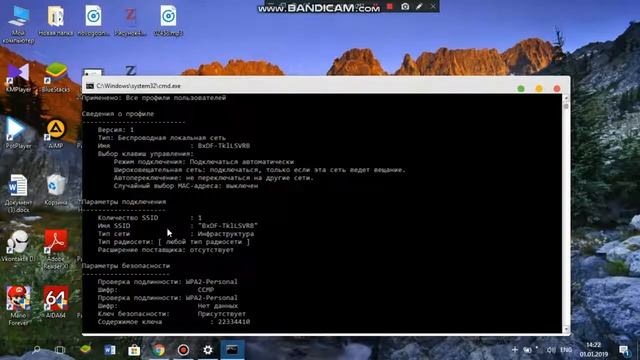Screen dimensions: 640x360
Task: Close cmd window with red button
Action: coord(557,89)
